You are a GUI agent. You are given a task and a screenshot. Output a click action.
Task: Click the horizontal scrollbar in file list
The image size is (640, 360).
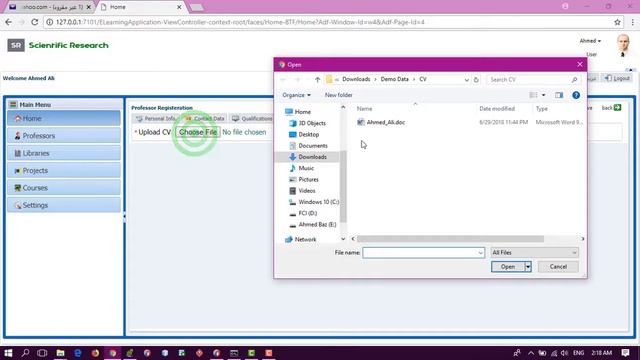pos(450,239)
